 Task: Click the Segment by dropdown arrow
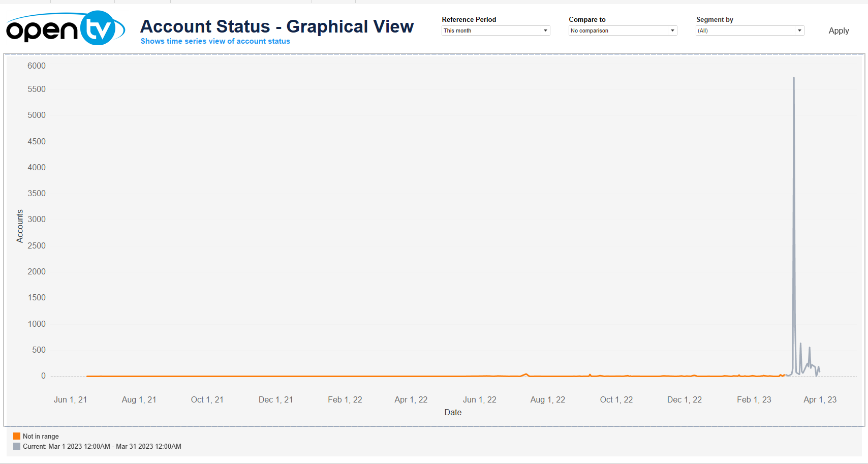pyautogui.click(x=799, y=30)
